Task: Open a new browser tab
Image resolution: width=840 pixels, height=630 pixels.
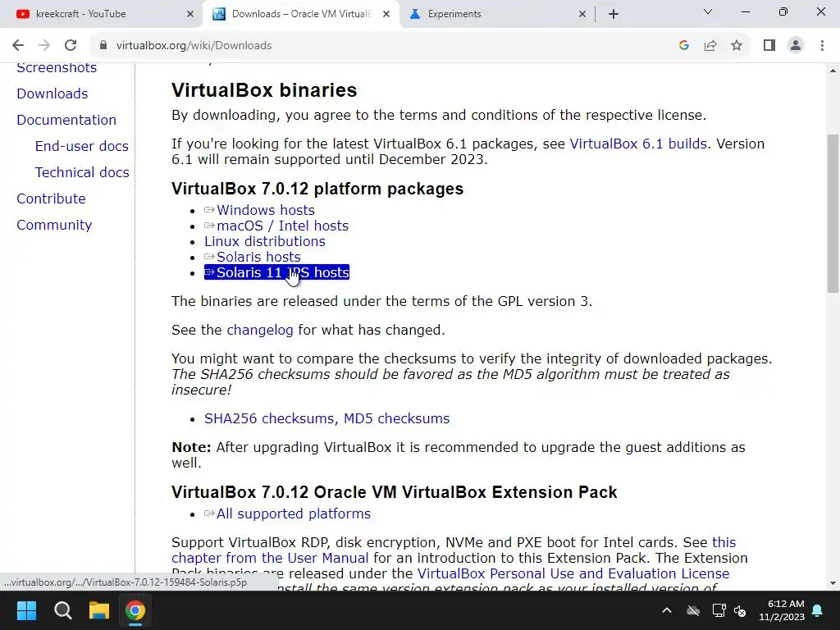Action: pos(614,14)
